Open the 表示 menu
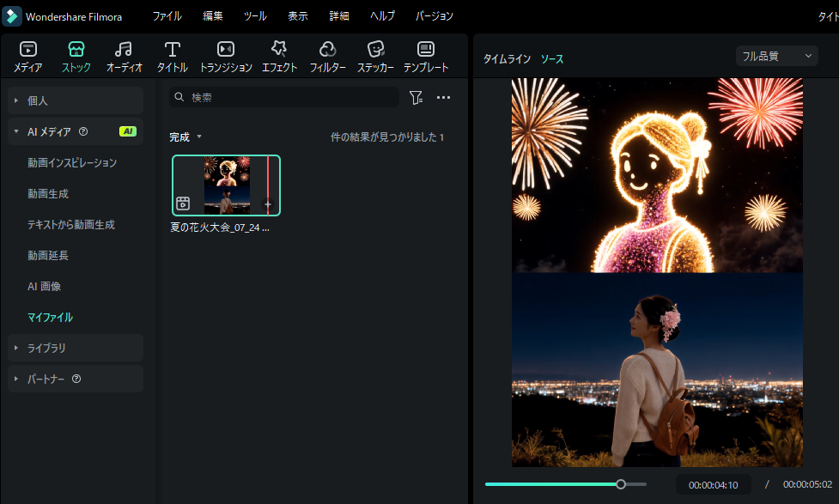Viewport: 839px width, 504px height. point(297,16)
